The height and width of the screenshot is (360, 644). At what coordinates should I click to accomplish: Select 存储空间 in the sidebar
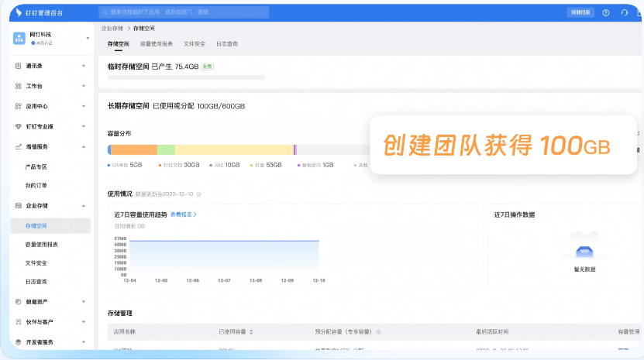50,226
